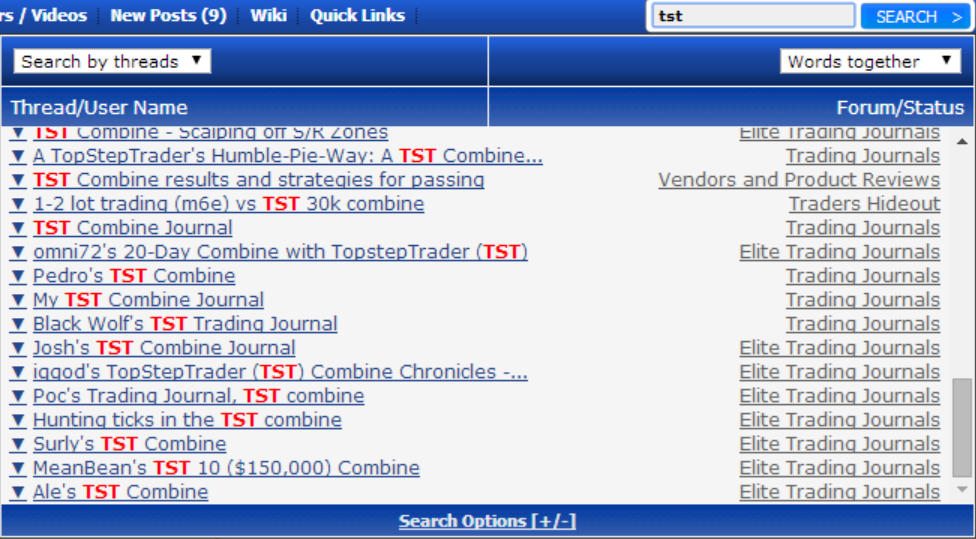Open 'Black Wolf's TST Trading Journal' thread

coord(185,324)
